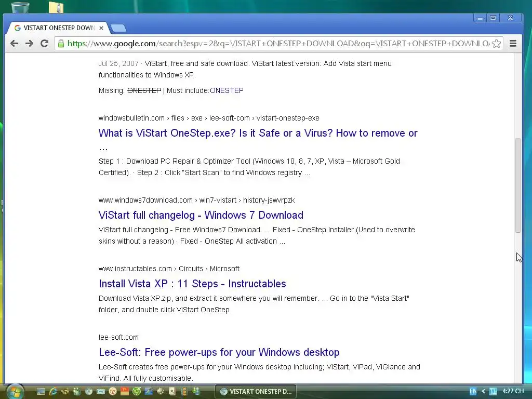532x399 pixels.
Task: Close the VISTART ONESTEP DOWN tab
Action: [101, 28]
